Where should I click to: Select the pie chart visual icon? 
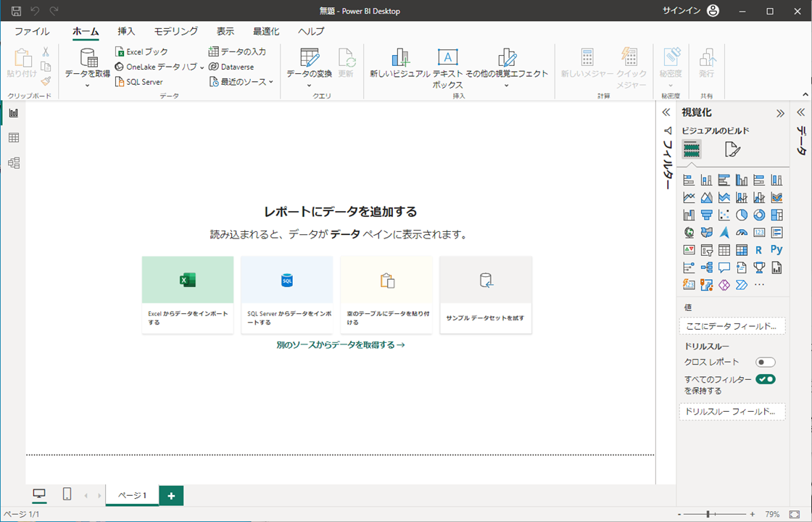pyautogui.click(x=742, y=215)
